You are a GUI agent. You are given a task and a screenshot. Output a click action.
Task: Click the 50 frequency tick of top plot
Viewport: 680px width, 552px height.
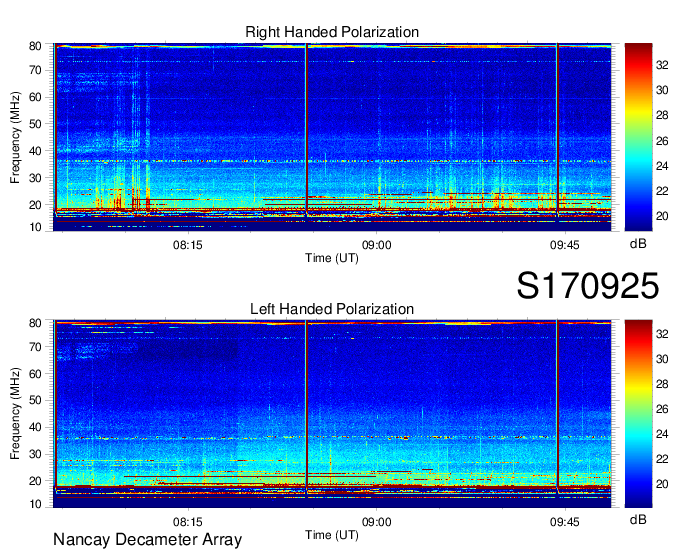[x=35, y=124]
